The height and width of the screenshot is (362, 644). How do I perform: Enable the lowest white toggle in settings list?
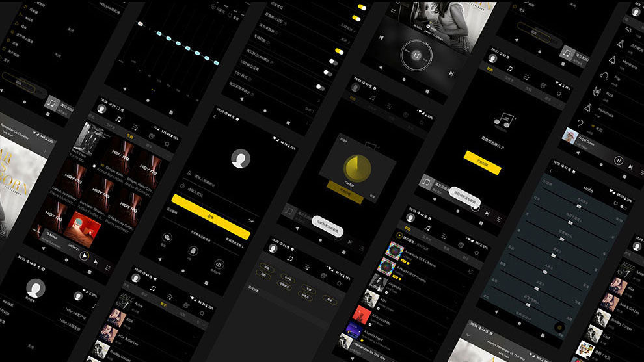coord(320,86)
